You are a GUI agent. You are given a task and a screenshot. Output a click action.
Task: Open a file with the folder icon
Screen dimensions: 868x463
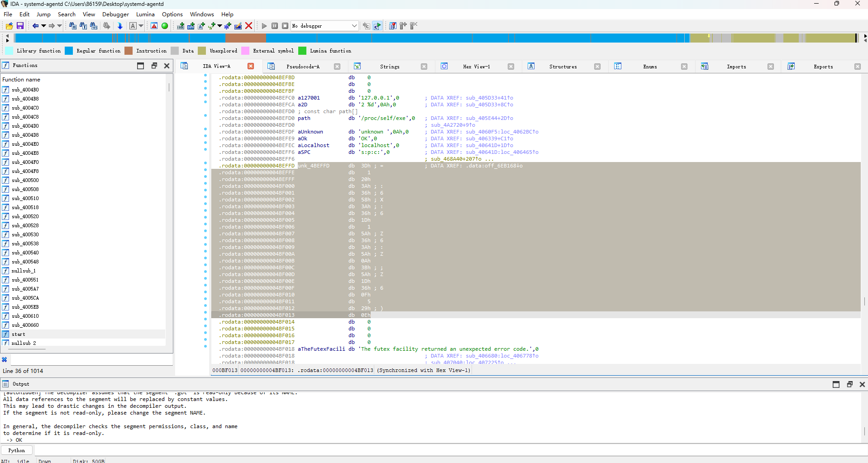point(9,26)
